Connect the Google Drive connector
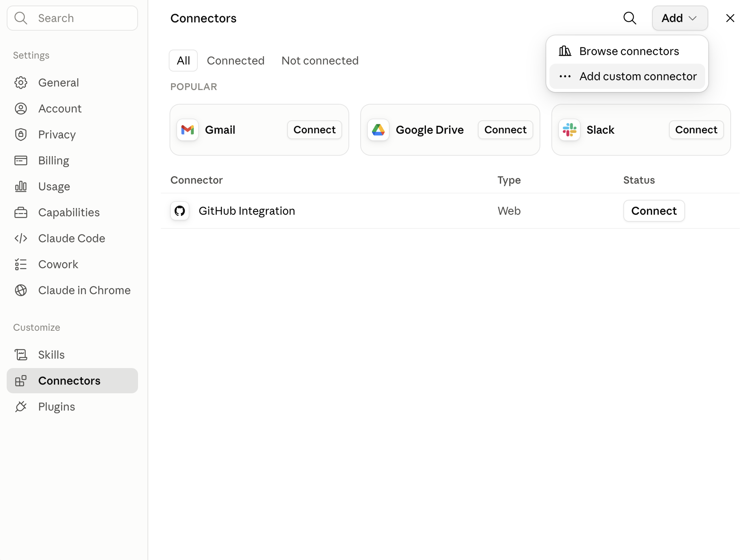 click(505, 130)
